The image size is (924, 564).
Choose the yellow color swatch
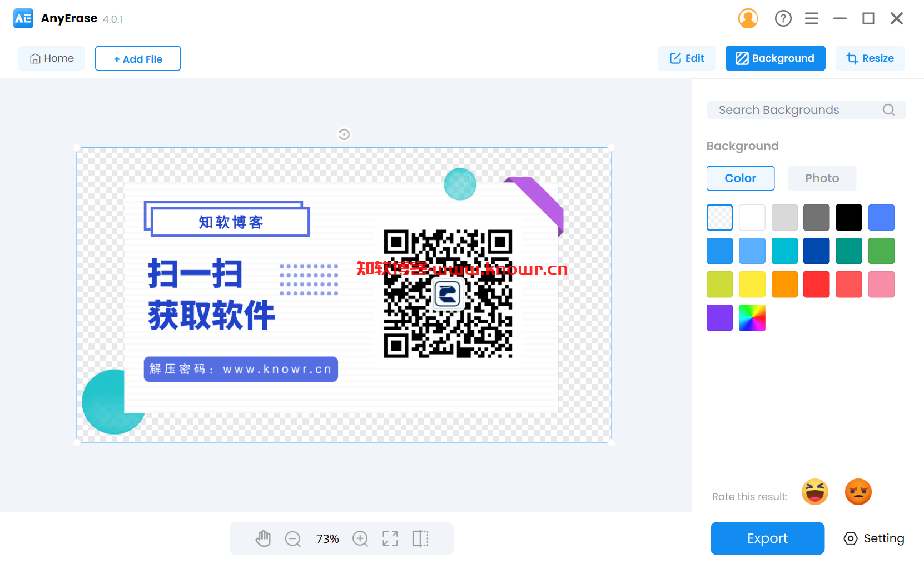coord(752,285)
